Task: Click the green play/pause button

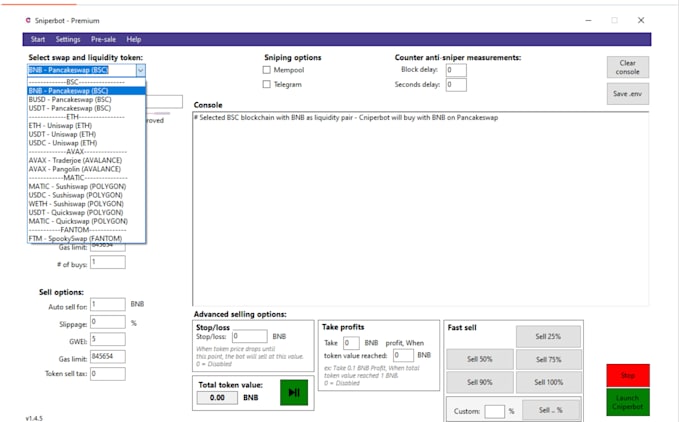Action: pyautogui.click(x=294, y=393)
